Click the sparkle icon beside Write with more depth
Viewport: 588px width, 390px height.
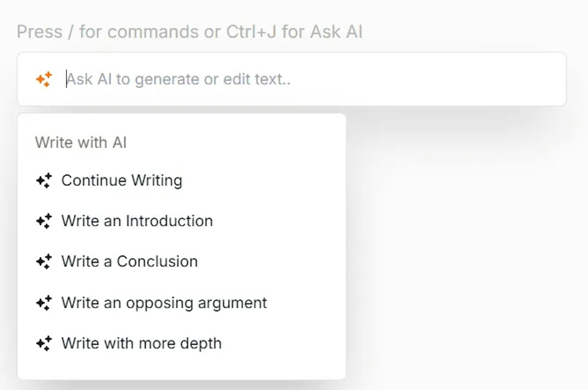click(44, 344)
